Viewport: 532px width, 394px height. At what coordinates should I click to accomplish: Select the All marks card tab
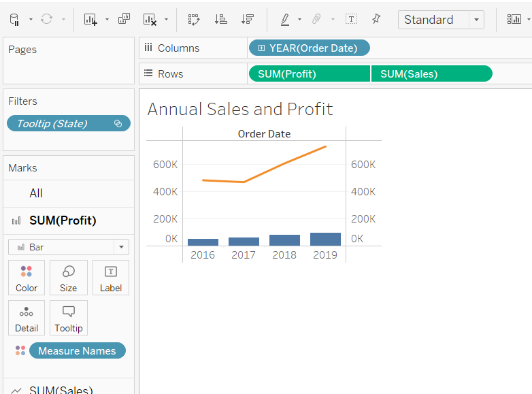pos(36,193)
